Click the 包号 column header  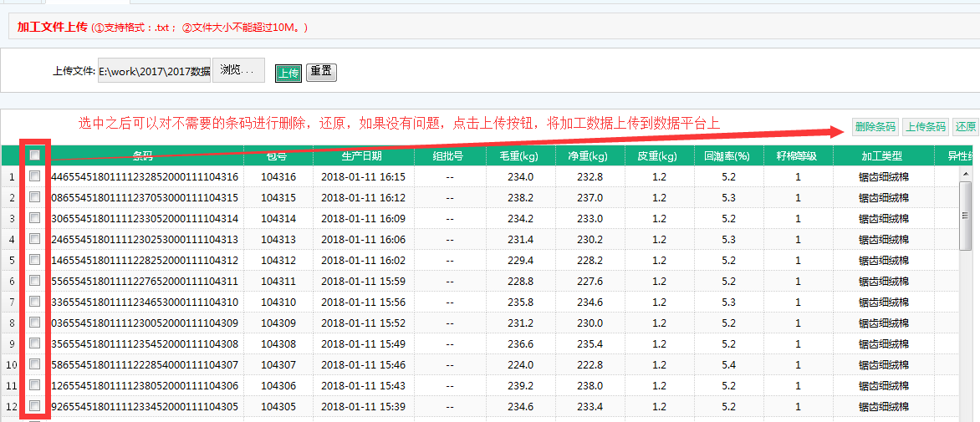(278, 155)
